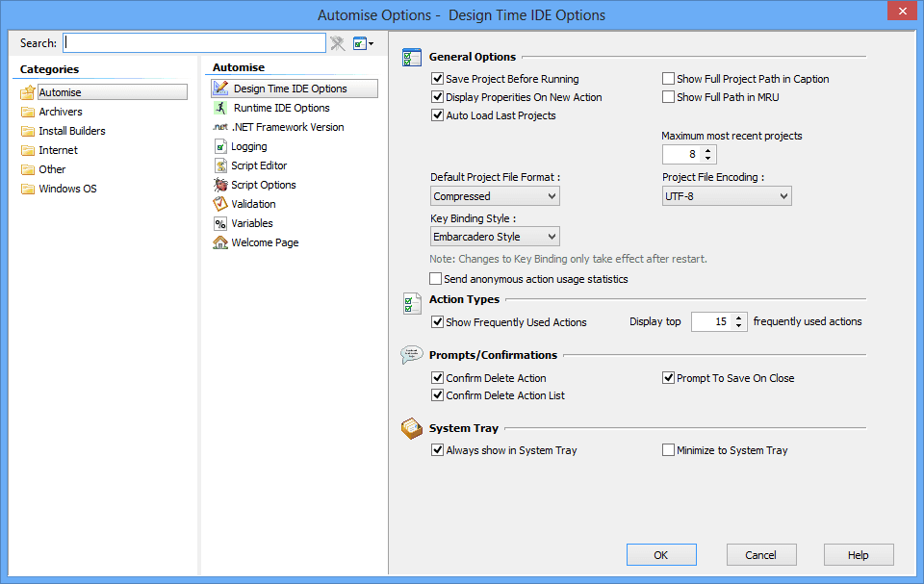Click the System Tray section icon
Screen dimensions: 924x584
[411, 428]
